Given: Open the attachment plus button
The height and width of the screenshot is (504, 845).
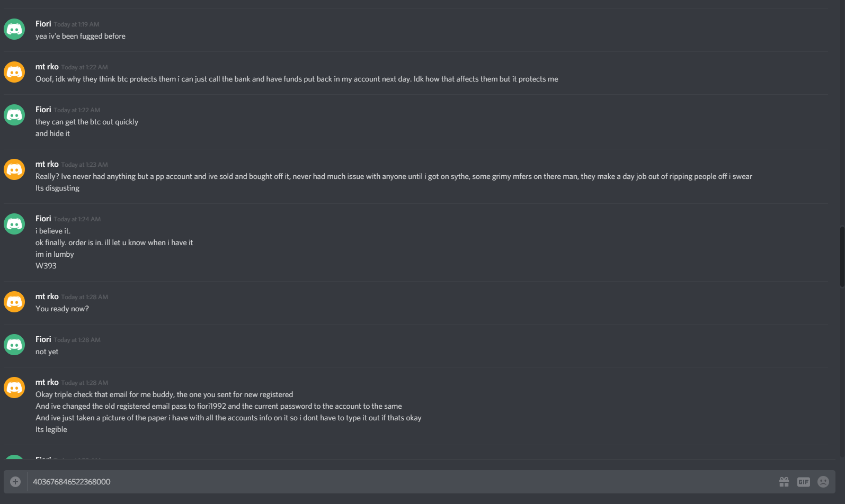Looking at the screenshot, I should pyautogui.click(x=15, y=482).
